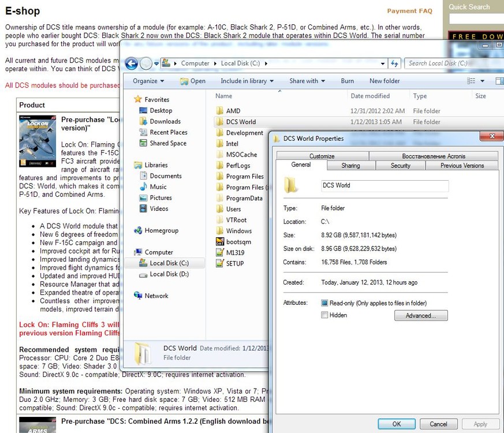
Task: Select the SETUP file
Action: coord(230,264)
